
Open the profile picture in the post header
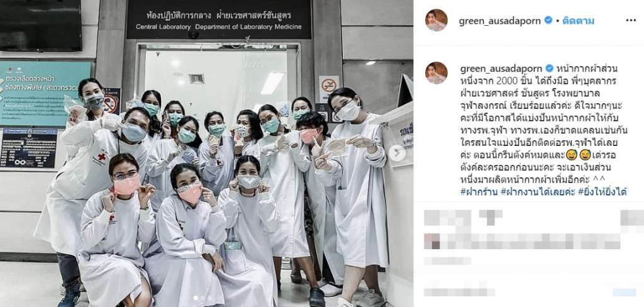click(436, 21)
